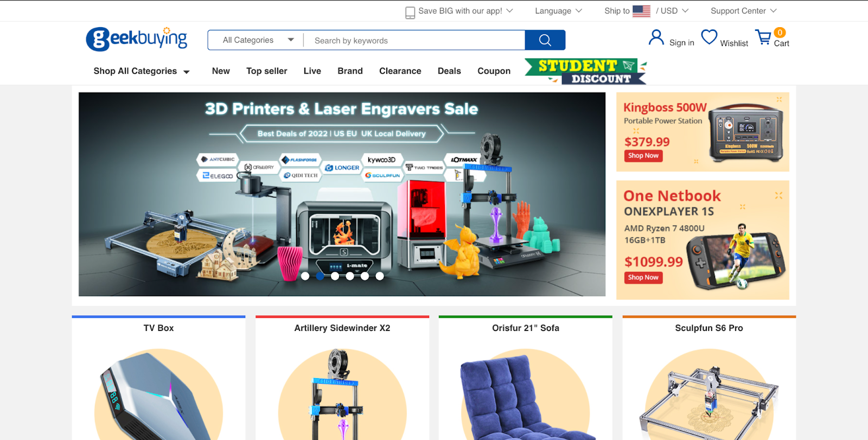Click the US flag icon
This screenshot has height=440, width=868.
coord(641,11)
